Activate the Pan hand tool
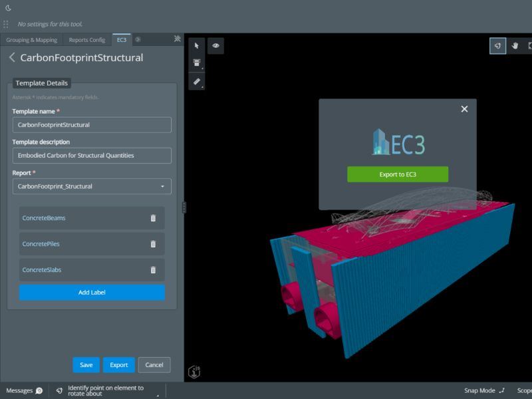The height and width of the screenshot is (399, 532). pos(515,46)
